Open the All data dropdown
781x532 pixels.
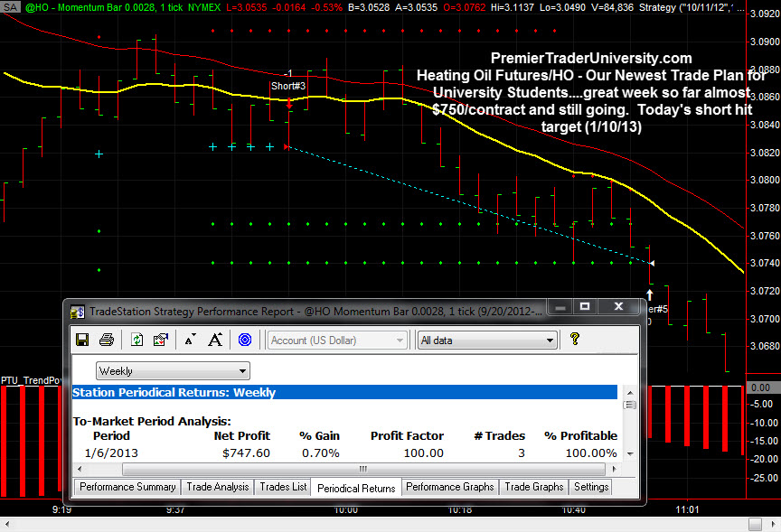487,341
